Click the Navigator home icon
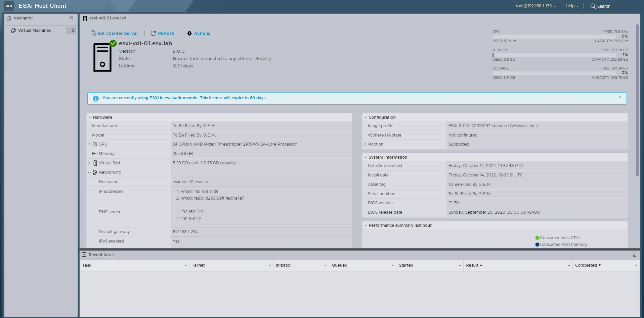 tap(9, 18)
